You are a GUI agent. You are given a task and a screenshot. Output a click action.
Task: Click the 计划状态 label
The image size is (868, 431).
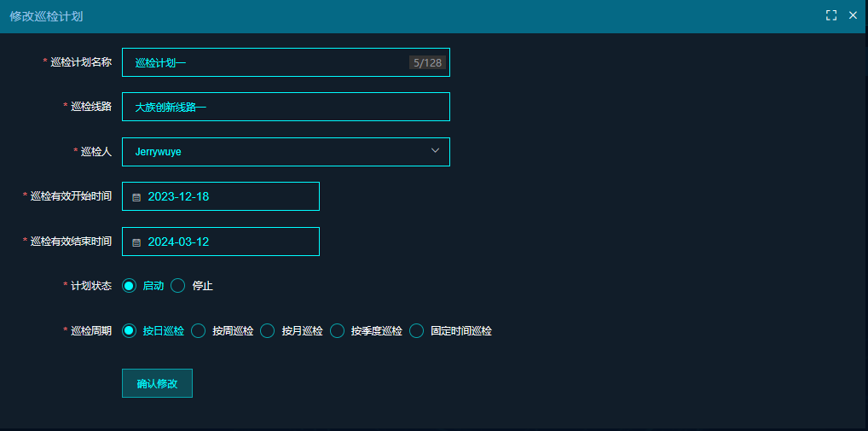coord(91,286)
